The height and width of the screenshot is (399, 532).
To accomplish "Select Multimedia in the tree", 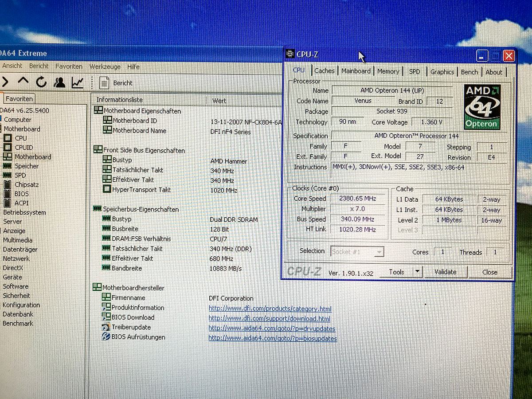I will click(x=18, y=240).
